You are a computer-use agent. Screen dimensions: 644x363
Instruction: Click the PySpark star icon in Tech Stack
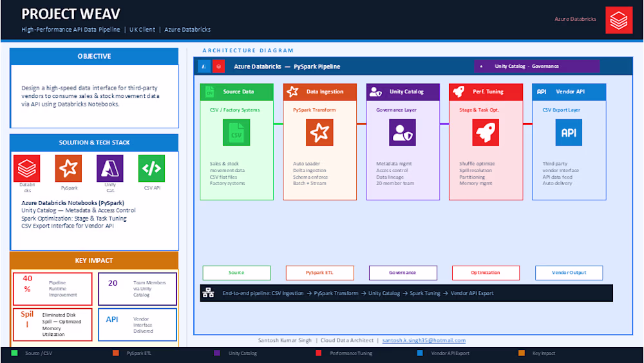[68, 168]
